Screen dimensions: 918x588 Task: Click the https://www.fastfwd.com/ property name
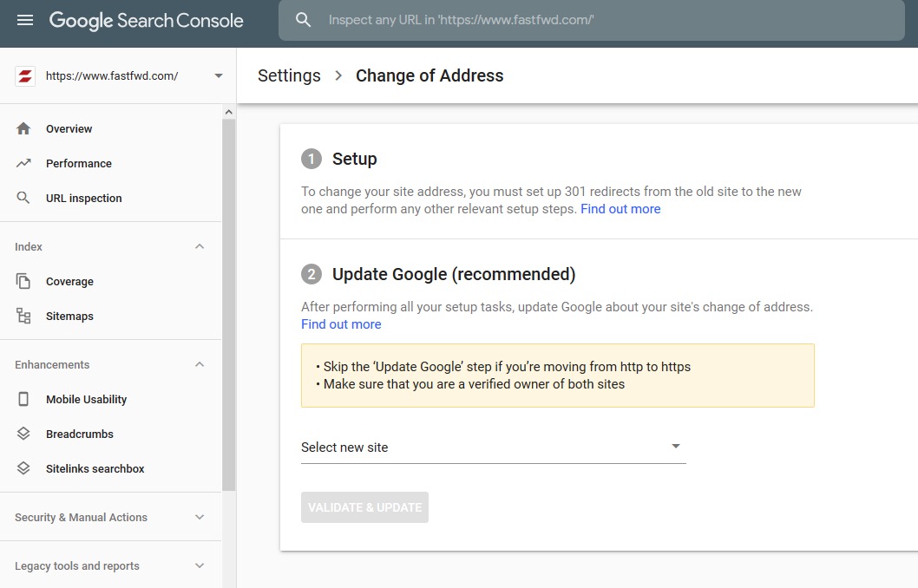112,76
